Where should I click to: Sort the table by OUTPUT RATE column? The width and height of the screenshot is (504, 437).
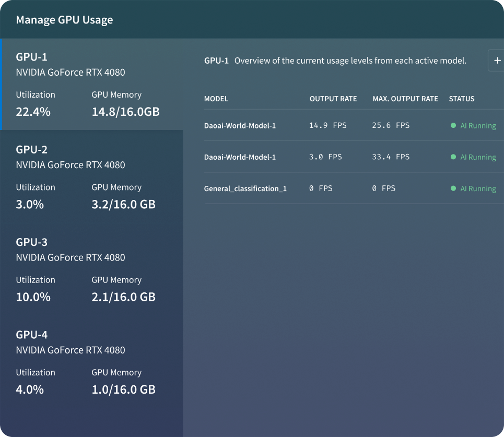[333, 99]
